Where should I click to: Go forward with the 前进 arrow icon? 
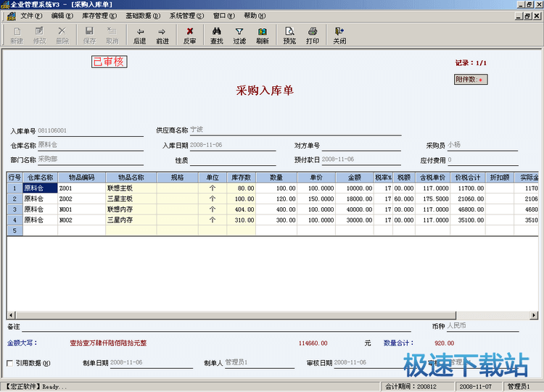162,35
